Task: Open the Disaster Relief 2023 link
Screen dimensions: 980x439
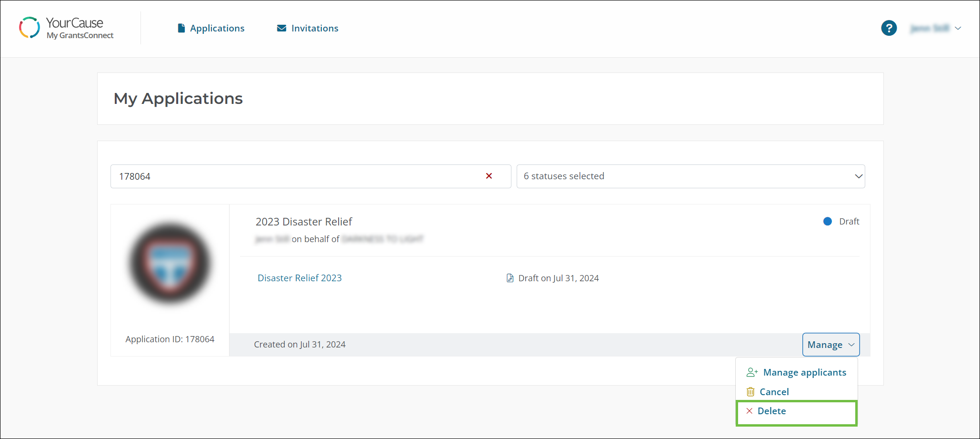Action: tap(300, 278)
